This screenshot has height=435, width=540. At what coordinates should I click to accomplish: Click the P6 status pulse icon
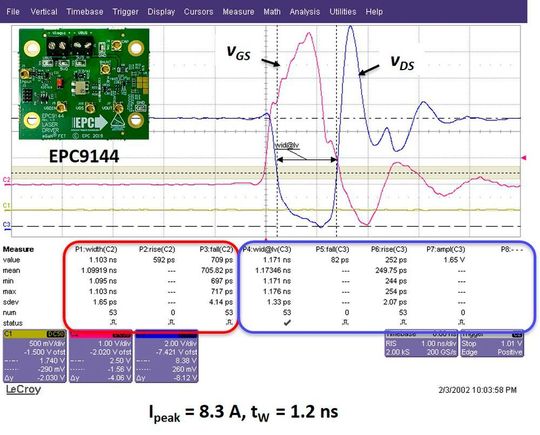[x=404, y=323]
